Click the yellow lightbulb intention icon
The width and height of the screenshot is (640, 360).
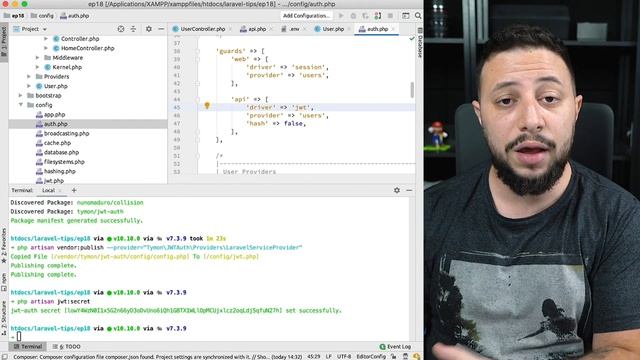click(207, 106)
